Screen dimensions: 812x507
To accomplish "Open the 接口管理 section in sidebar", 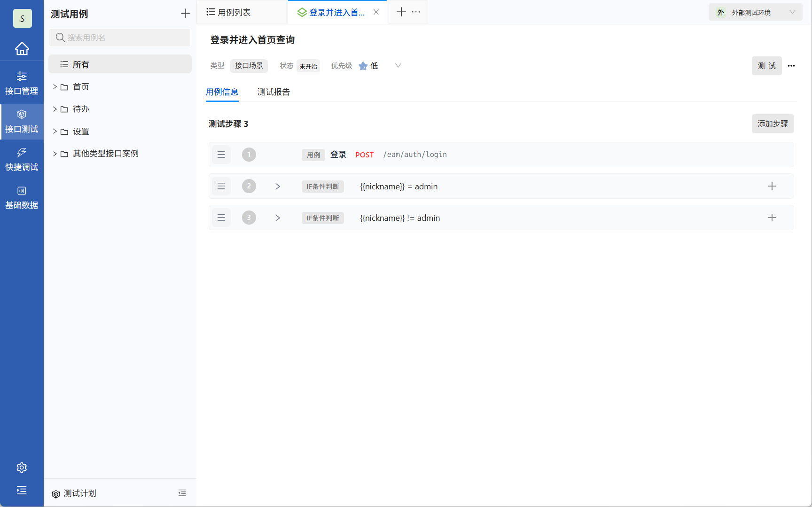I will [22, 83].
